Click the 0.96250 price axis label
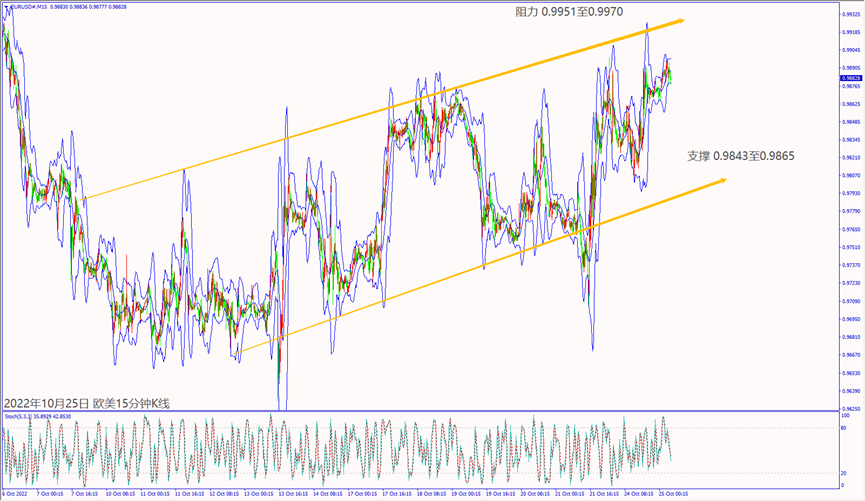Viewport: 865px width, 501px height. (852, 408)
